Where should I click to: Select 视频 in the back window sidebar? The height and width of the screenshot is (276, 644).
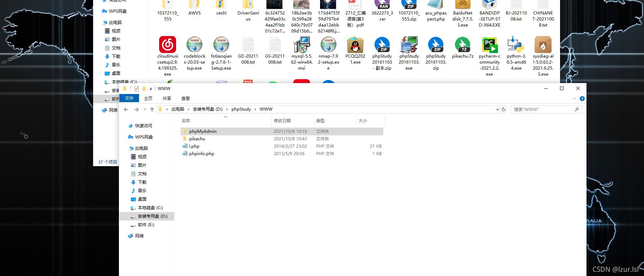(116, 31)
